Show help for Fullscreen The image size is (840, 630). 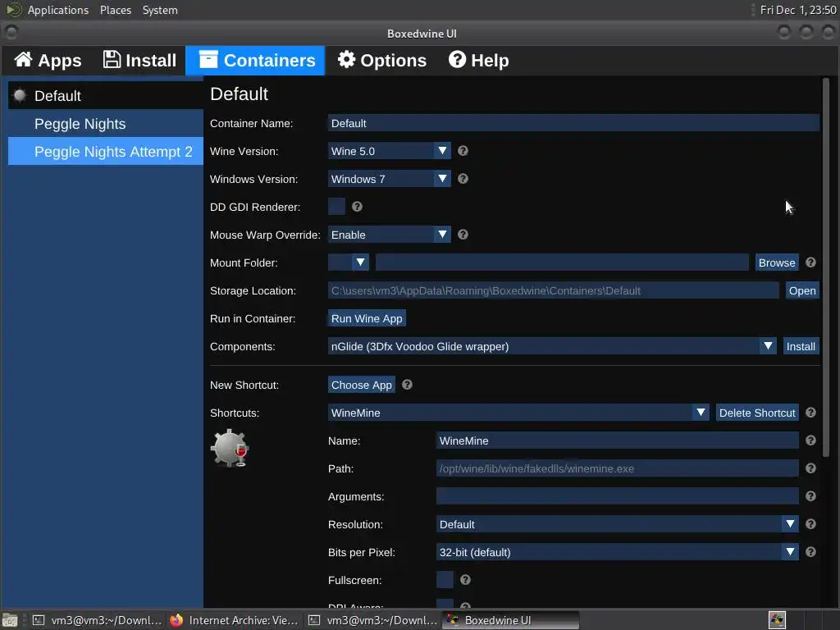[x=466, y=580]
